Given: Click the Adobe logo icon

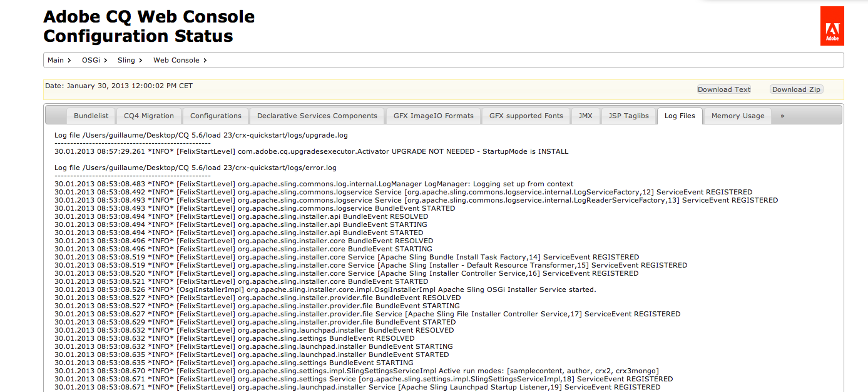Looking at the screenshot, I should coord(832,26).
